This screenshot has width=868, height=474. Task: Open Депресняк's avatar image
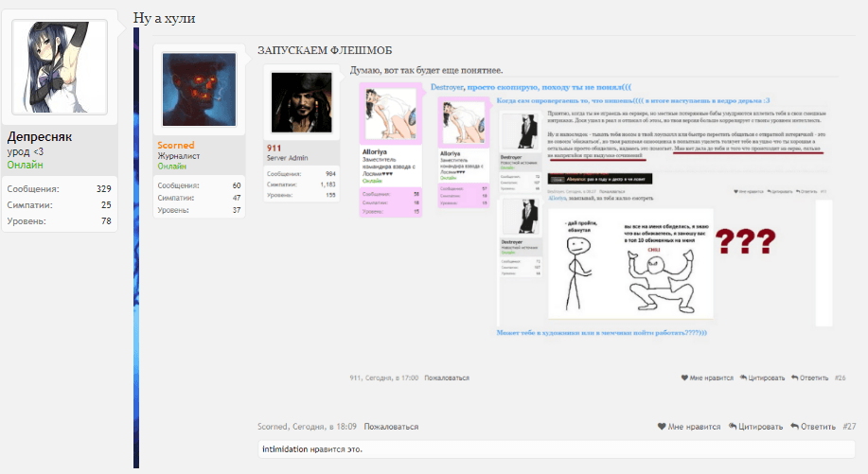(60, 67)
